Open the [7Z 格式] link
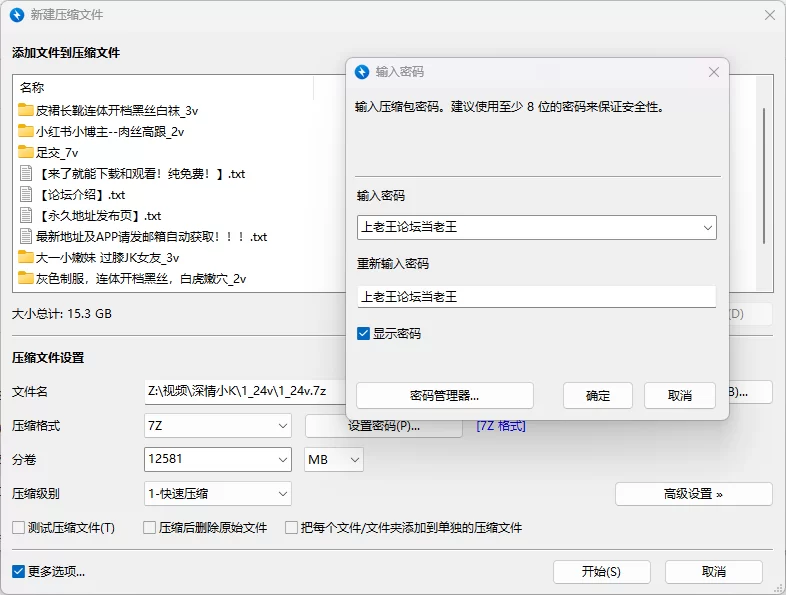This screenshot has width=786, height=595. tap(500, 426)
